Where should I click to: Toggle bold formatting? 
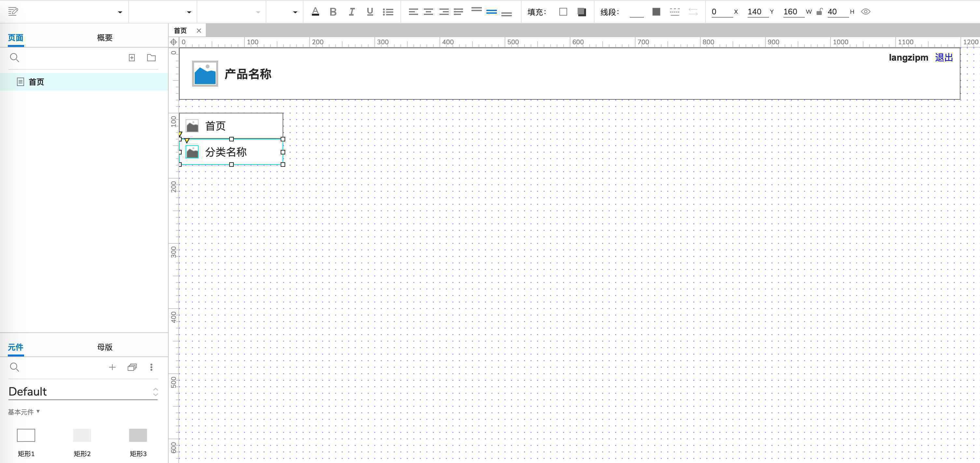[x=333, y=12]
